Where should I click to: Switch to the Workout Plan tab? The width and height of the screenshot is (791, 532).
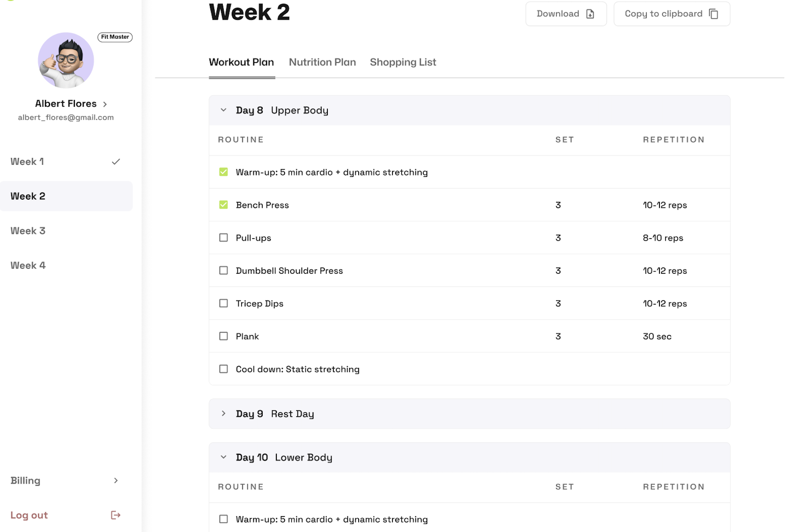pyautogui.click(x=241, y=62)
